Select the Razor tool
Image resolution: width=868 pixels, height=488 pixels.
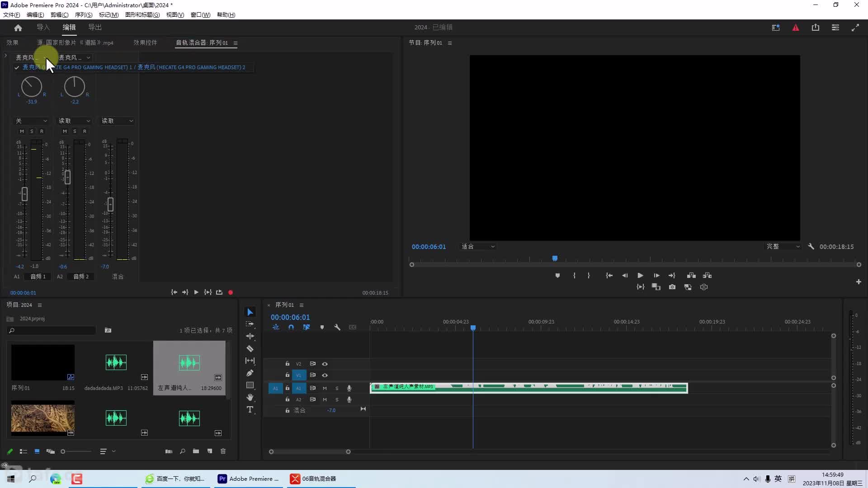click(x=250, y=348)
